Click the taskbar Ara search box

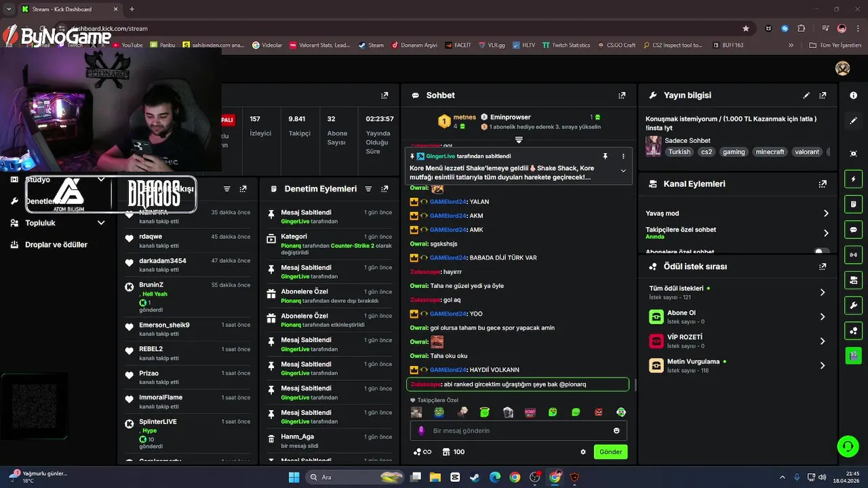355,477
